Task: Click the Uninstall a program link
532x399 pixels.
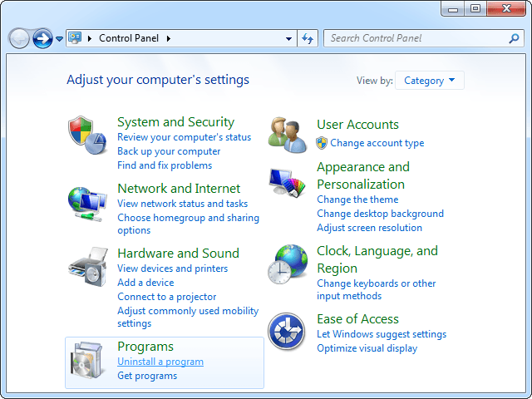Action: pos(160,362)
